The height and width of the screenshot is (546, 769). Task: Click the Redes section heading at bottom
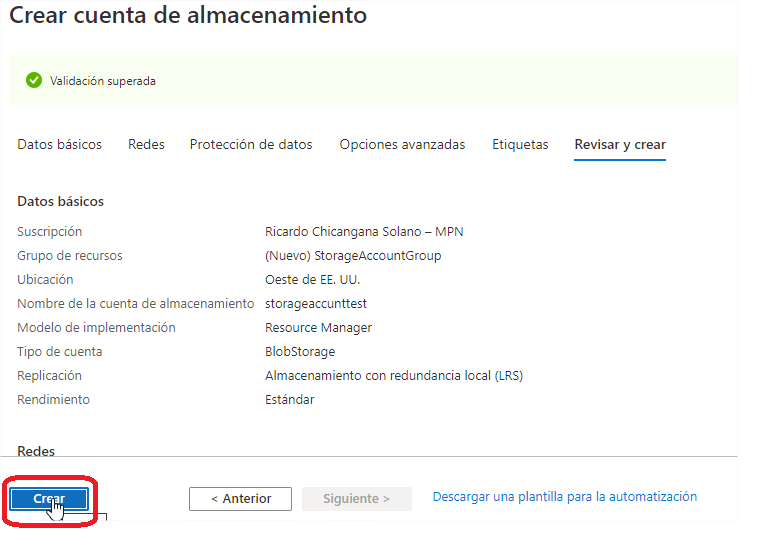pos(36,452)
